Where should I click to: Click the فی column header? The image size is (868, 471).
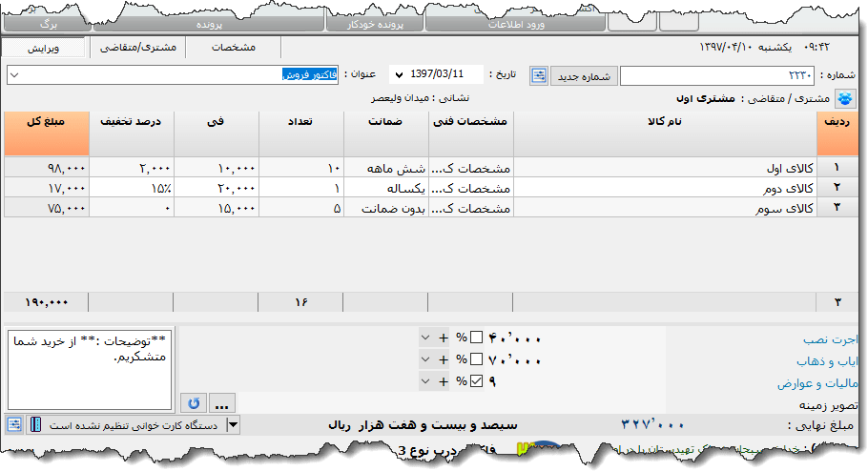point(217,133)
